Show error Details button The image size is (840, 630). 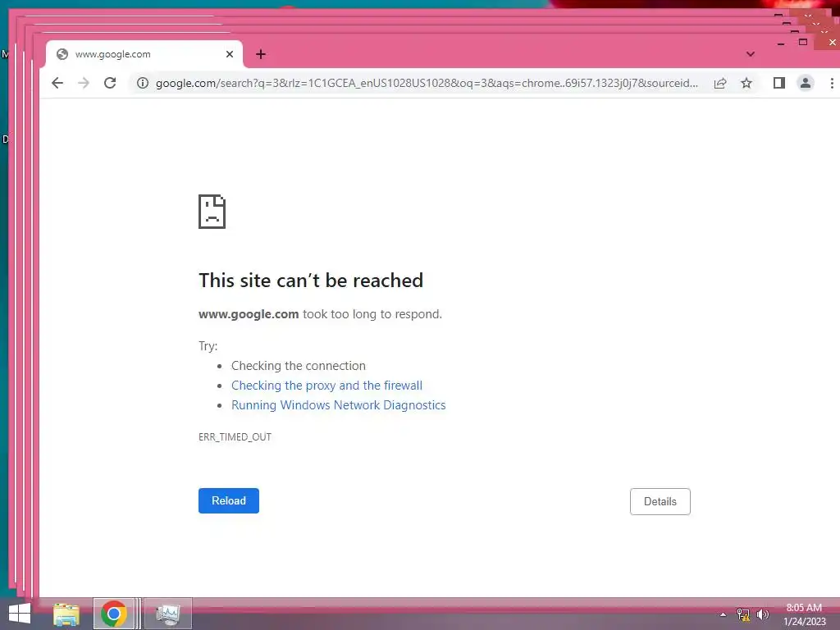click(660, 501)
